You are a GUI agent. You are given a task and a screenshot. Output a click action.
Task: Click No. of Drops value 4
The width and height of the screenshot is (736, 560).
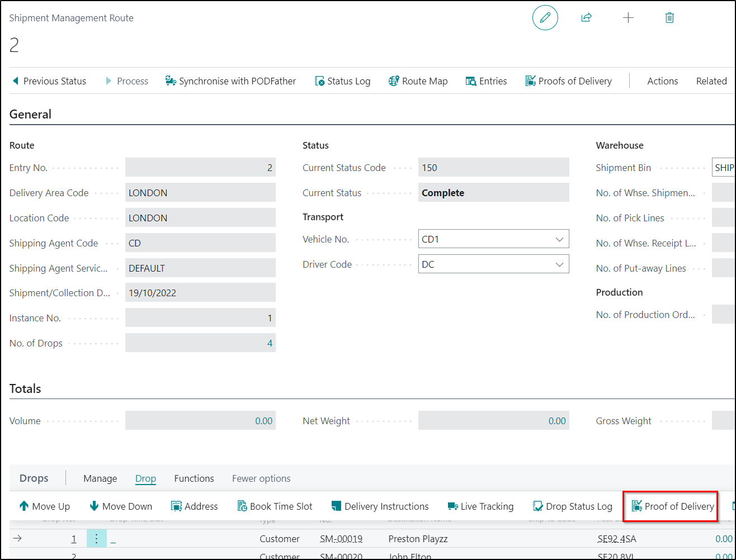coord(270,343)
